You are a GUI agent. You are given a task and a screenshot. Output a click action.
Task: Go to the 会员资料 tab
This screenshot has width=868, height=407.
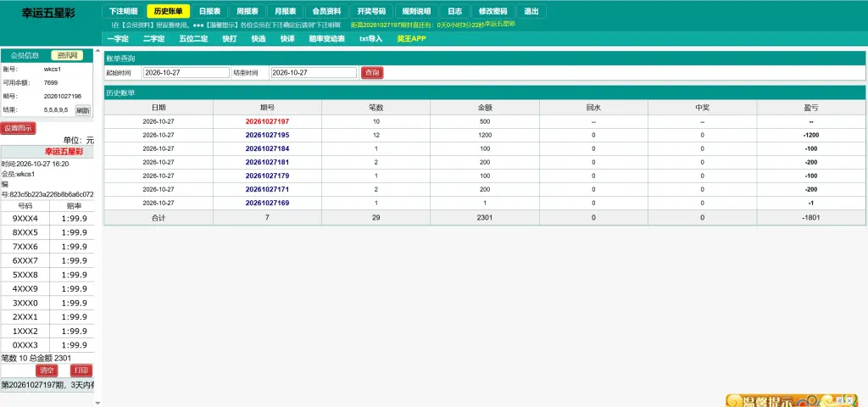(326, 11)
